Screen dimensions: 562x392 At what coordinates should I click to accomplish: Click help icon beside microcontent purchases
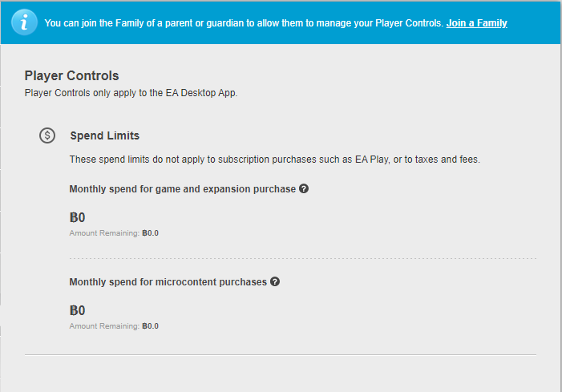(x=275, y=282)
